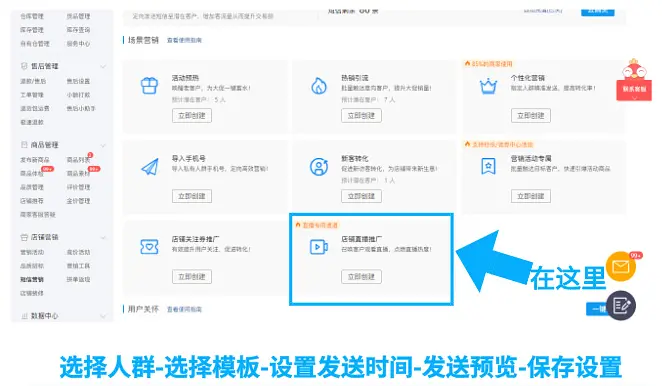Open 发布新商品 in the sidebar
The height and width of the screenshot is (386, 662).
pyautogui.click(x=35, y=160)
